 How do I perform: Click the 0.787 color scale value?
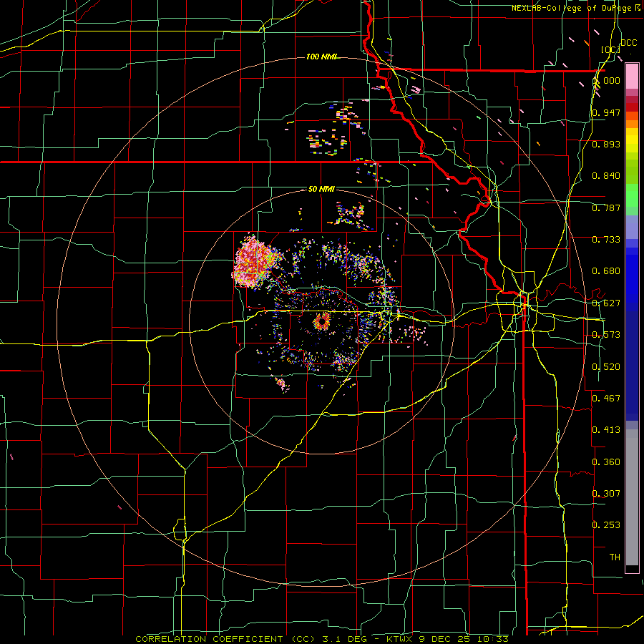(606, 208)
